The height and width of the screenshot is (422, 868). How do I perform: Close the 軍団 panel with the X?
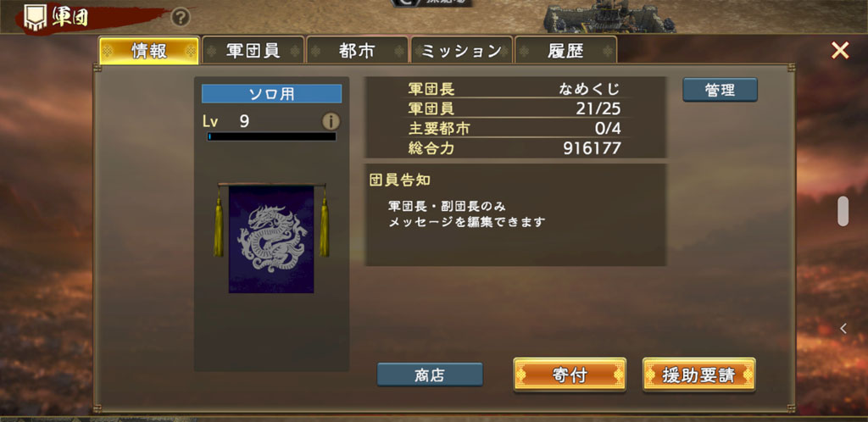(x=840, y=50)
